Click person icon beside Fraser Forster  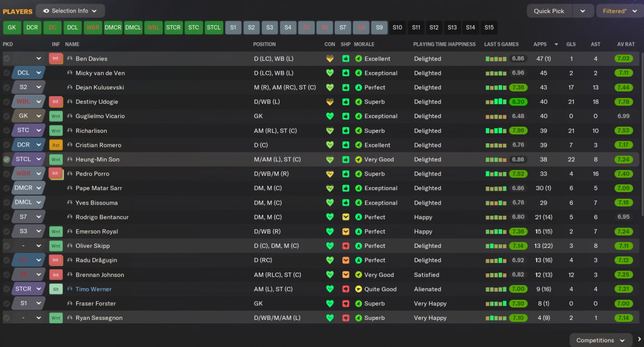coord(70,304)
